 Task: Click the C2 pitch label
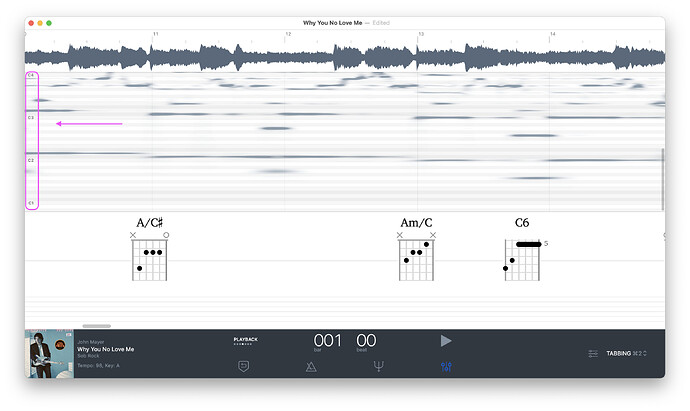[x=31, y=160]
